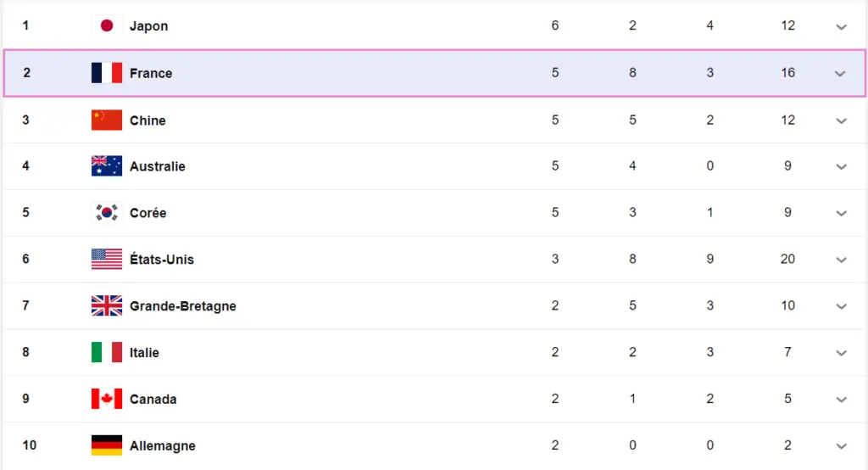868x470 pixels.
Task: Click the South Korea flag icon
Action: tap(107, 213)
